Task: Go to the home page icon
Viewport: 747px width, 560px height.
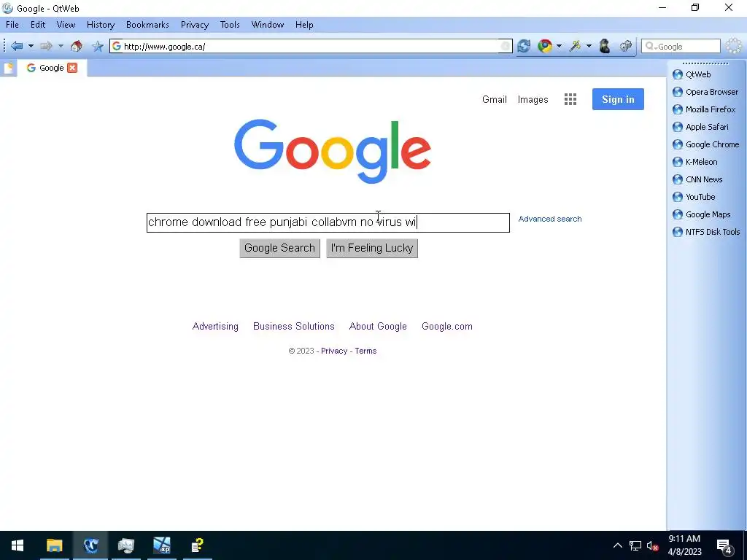Action: (x=76, y=46)
